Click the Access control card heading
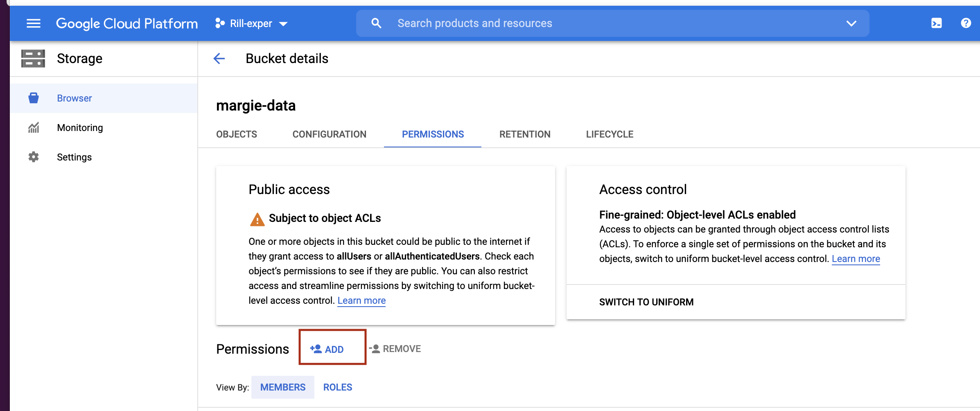 (x=643, y=190)
